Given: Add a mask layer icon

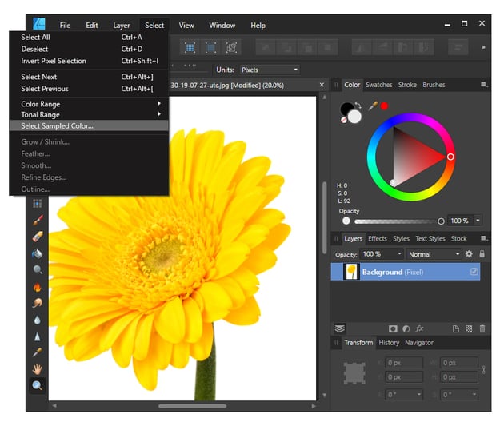Looking at the screenshot, I should pyautogui.click(x=393, y=328).
